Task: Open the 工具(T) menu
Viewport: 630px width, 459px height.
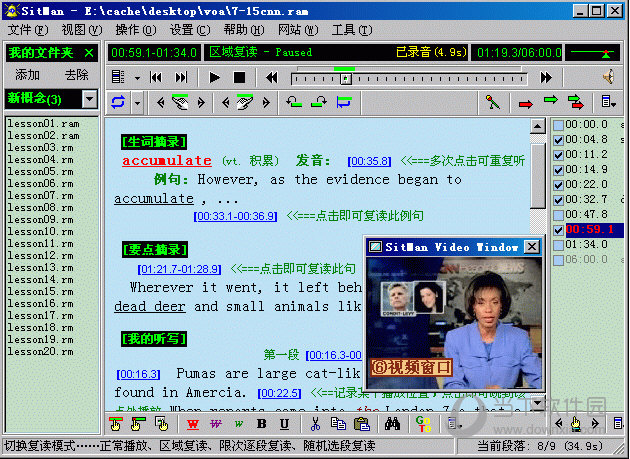Action: 352,30
